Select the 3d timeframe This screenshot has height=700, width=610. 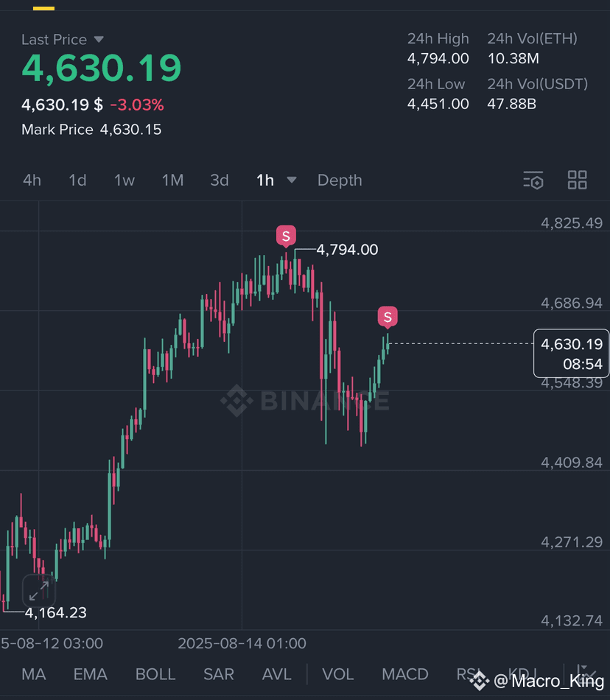[x=220, y=180]
